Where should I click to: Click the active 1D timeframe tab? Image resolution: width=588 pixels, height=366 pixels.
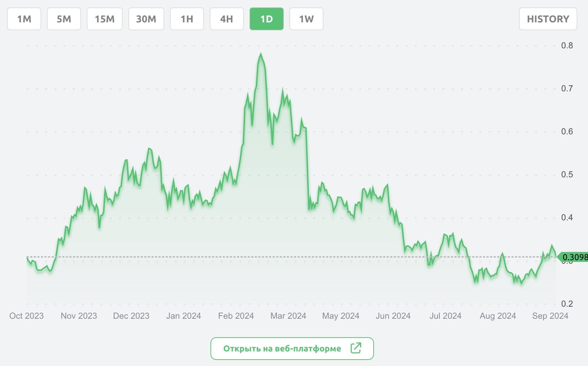point(267,19)
